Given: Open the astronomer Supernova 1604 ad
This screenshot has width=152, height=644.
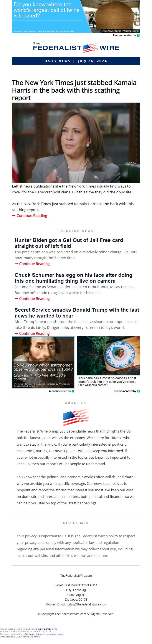Looking at the screenshot, I should [43, 362].
